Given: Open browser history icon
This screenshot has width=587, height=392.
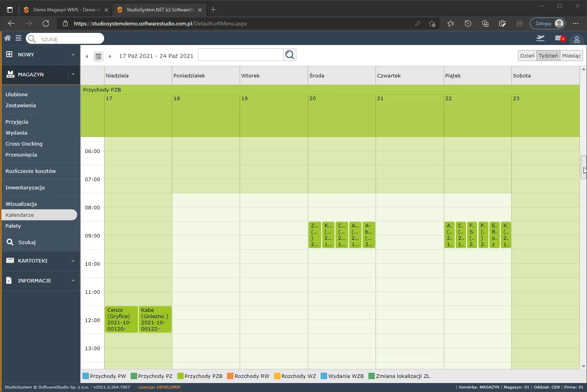Looking at the screenshot, I should click(x=468, y=23).
